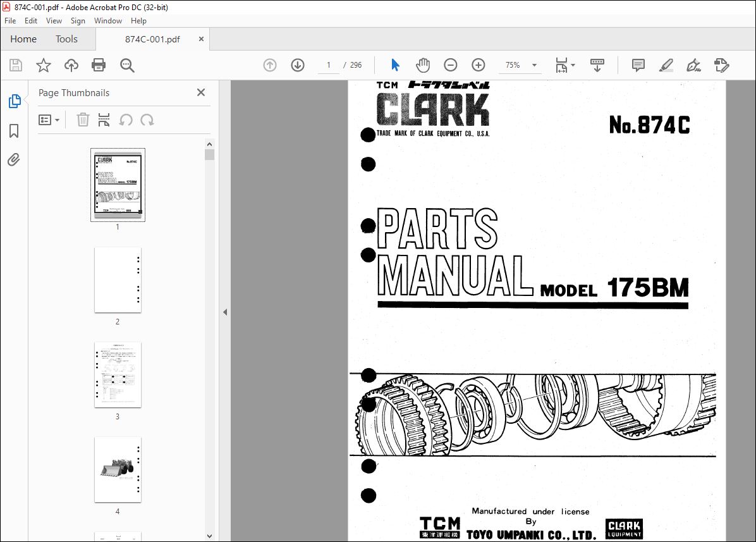
Task: Delete selected page with trash icon
Action: (x=83, y=120)
